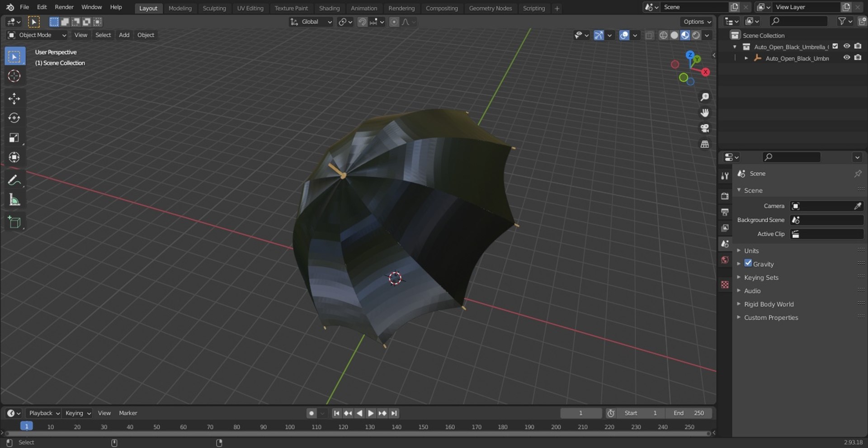Click the eyedropper next to Camera field
Viewport: 868px width, 448px height.
(857, 206)
